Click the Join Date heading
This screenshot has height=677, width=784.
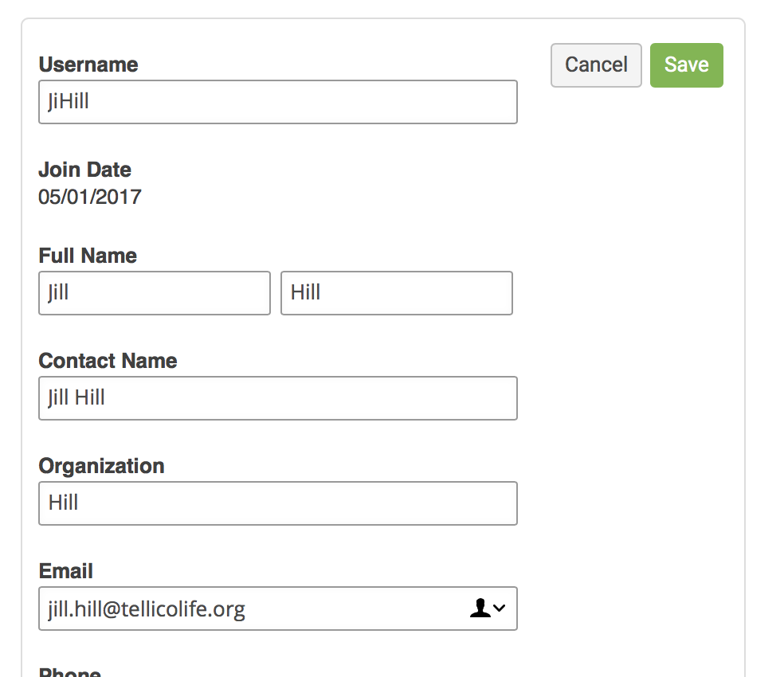[85, 170]
